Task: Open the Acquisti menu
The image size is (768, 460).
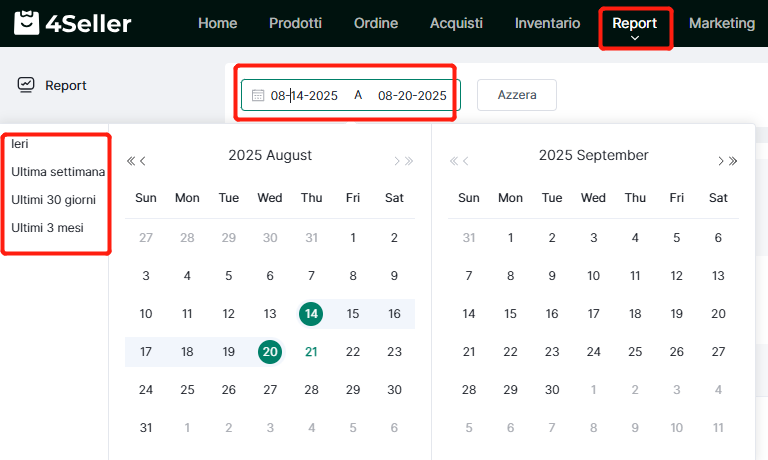Action: click(456, 23)
